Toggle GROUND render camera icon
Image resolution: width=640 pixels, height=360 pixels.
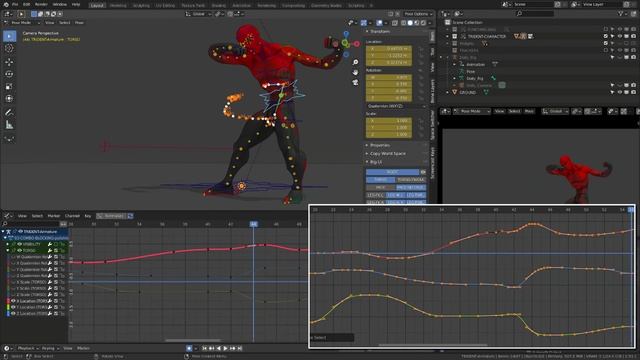point(633,93)
